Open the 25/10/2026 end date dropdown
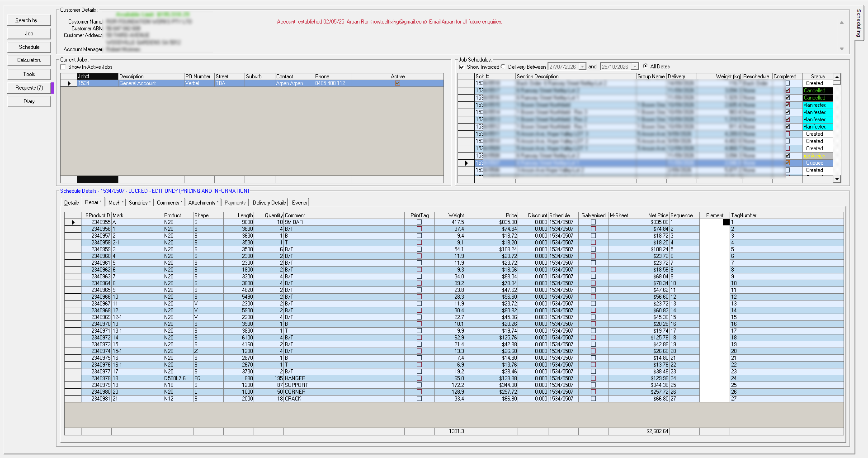 point(635,67)
